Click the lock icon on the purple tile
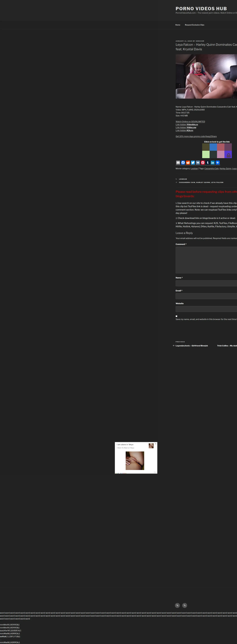237x644 pixels. click(x=228, y=155)
